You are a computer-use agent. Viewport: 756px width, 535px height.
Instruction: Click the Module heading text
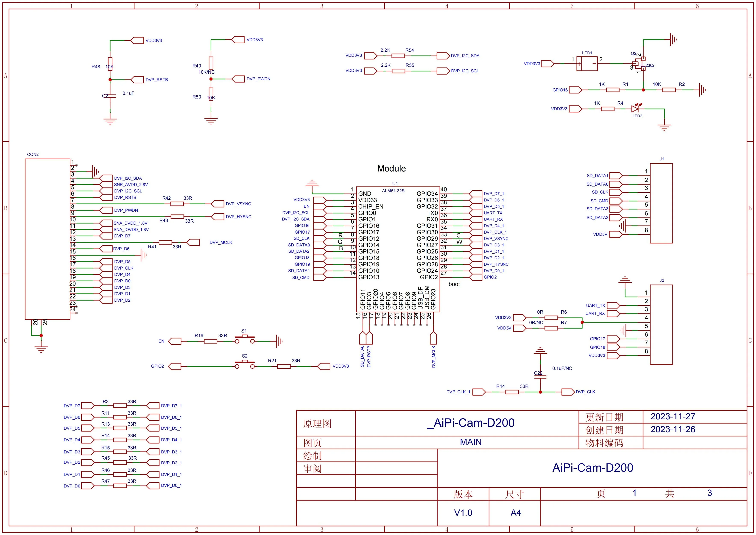click(x=391, y=168)
